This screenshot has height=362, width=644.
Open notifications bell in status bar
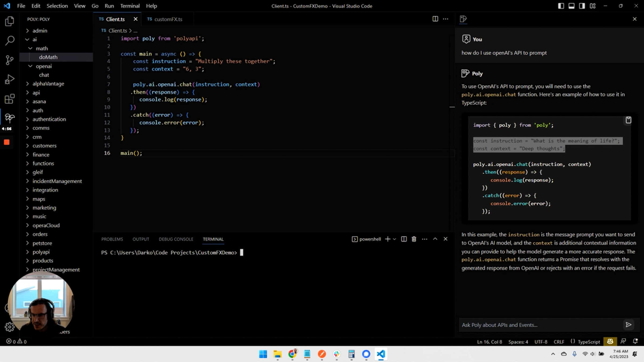tap(635, 341)
